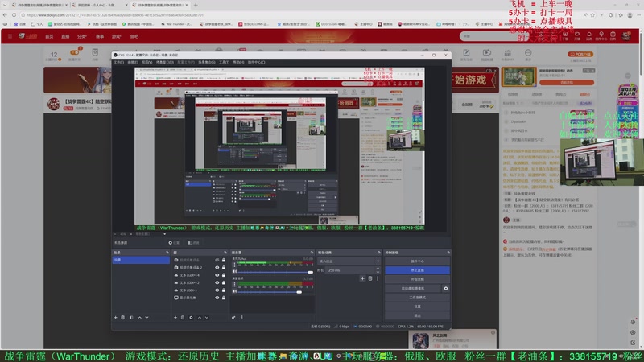This screenshot has height=362, width=644.
Task: Pop out the controls dock panel
Action: 448,253
